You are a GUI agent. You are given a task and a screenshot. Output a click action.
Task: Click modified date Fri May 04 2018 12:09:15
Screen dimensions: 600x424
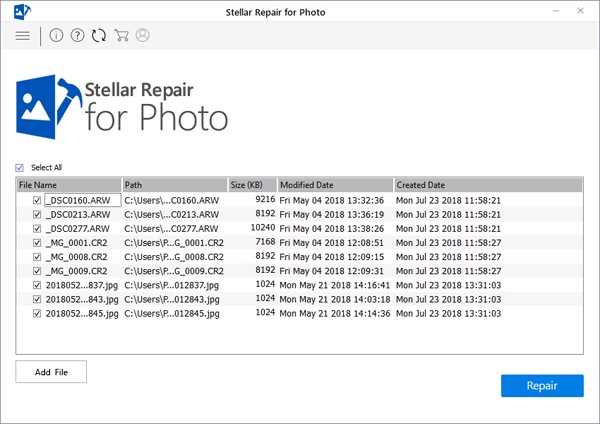pos(331,257)
